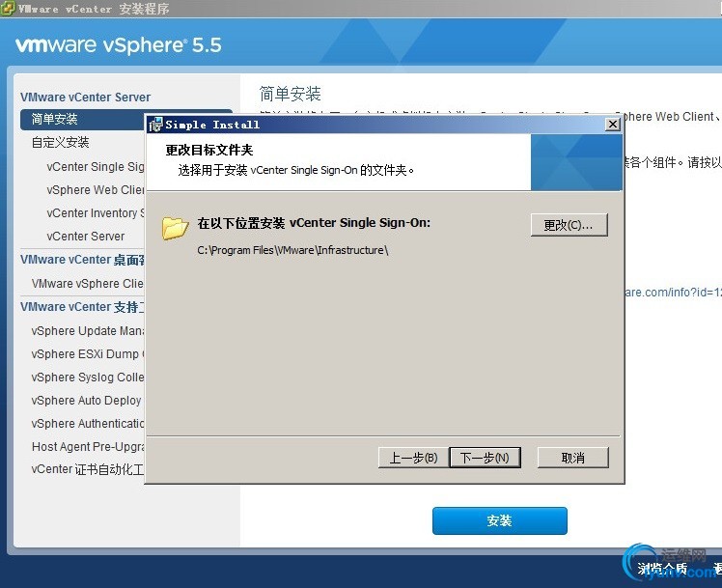Click the VMware vCenter 桌面 section heading
The width and height of the screenshot is (722, 588).
(x=82, y=260)
